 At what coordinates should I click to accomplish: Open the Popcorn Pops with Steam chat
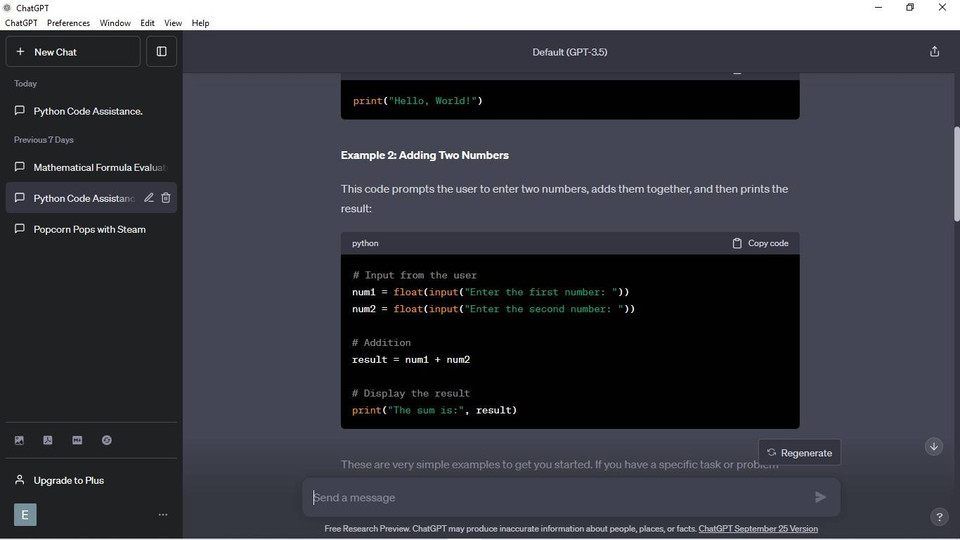click(x=89, y=229)
